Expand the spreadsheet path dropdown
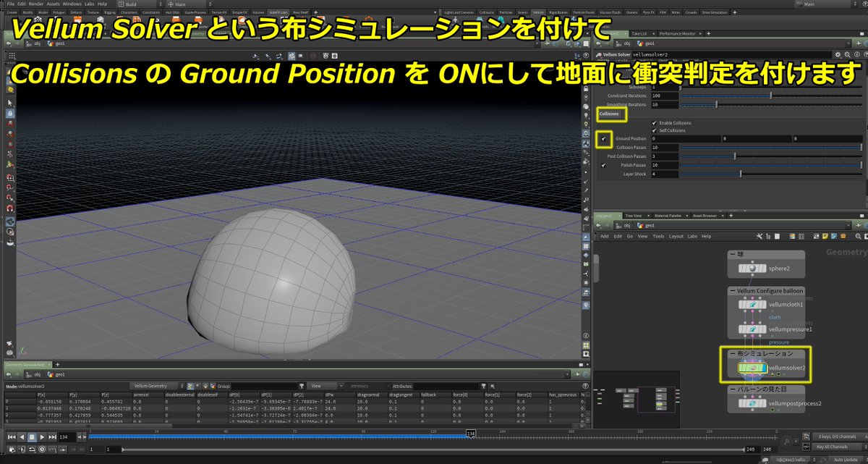The height and width of the screenshot is (464, 868). [567, 374]
